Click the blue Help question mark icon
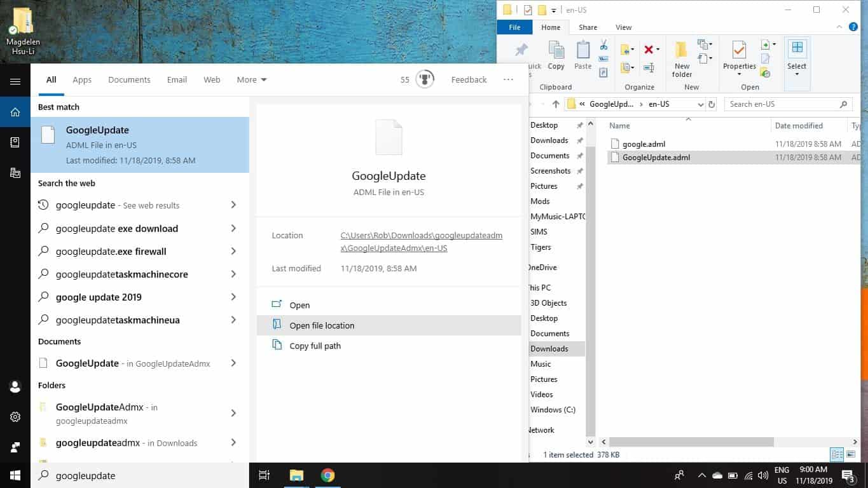The height and width of the screenshot is (488, 868). pyautogui.click(x=853, y=27)
